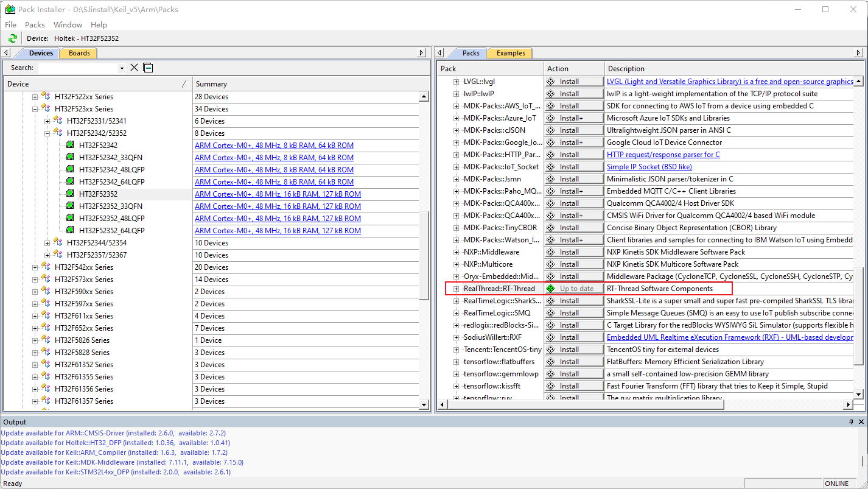Switch to the Examples tab
Viewport: 868px width, 489px height.
tap(510, 53)
